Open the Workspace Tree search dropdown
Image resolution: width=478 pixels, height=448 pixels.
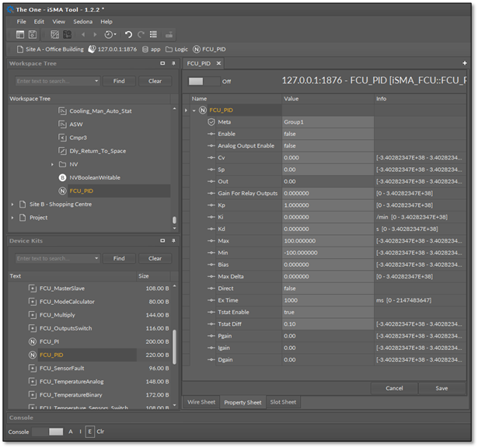(96, 81)
